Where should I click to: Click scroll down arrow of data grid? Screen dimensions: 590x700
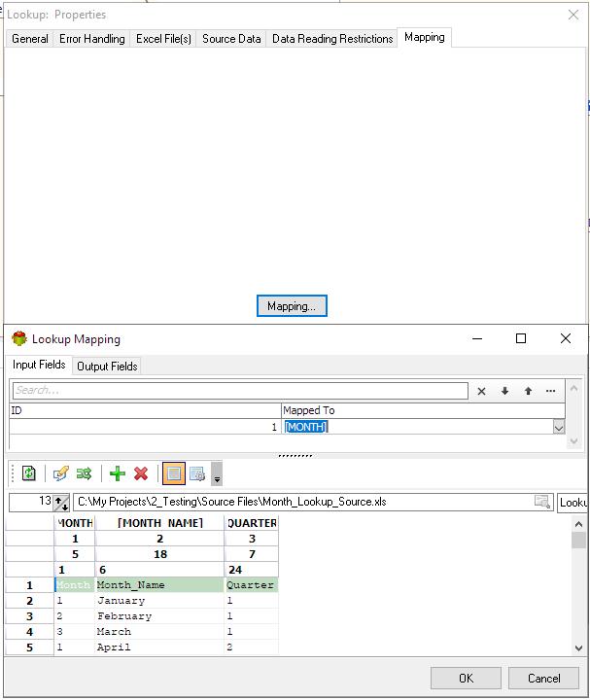coord(579,648)
